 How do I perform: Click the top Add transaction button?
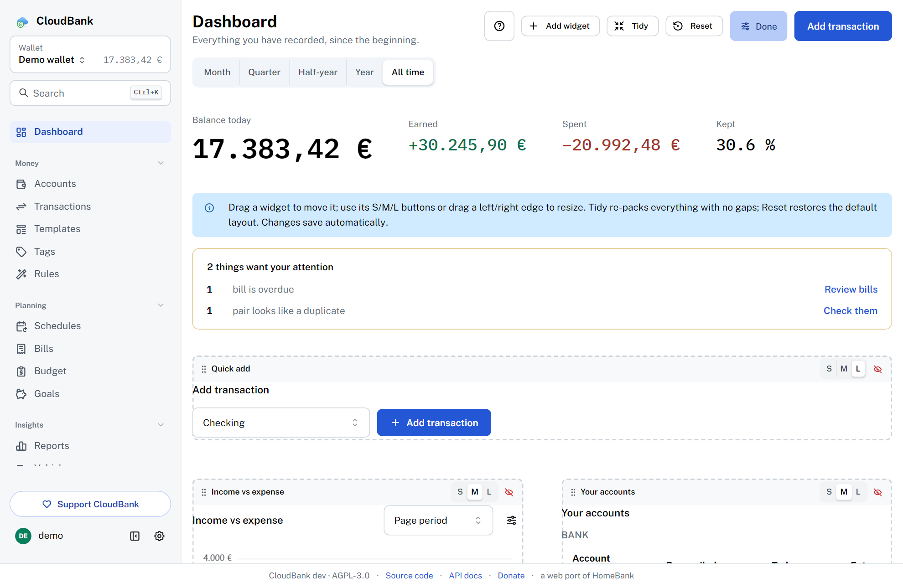click(843, 26)
